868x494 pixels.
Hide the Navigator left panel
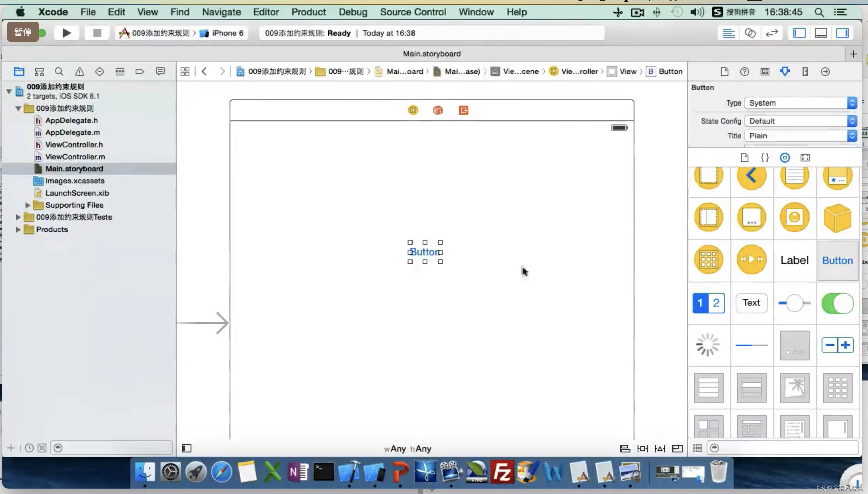click(799, 33)
